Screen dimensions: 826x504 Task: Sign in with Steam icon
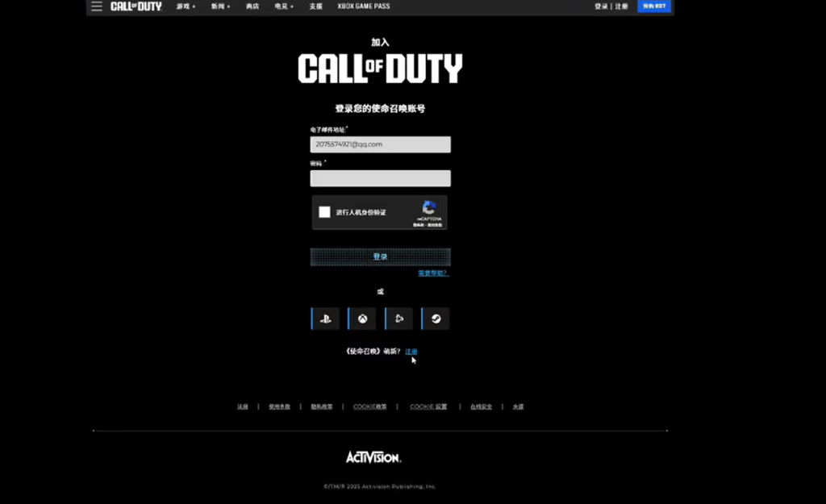pos(436,319)
